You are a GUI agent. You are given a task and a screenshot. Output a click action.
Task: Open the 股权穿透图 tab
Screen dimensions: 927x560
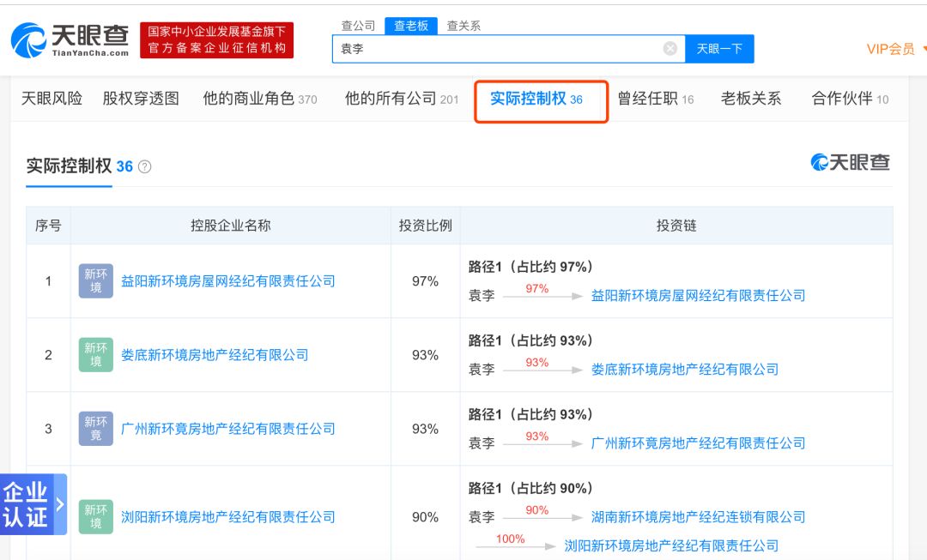(142, 98)
